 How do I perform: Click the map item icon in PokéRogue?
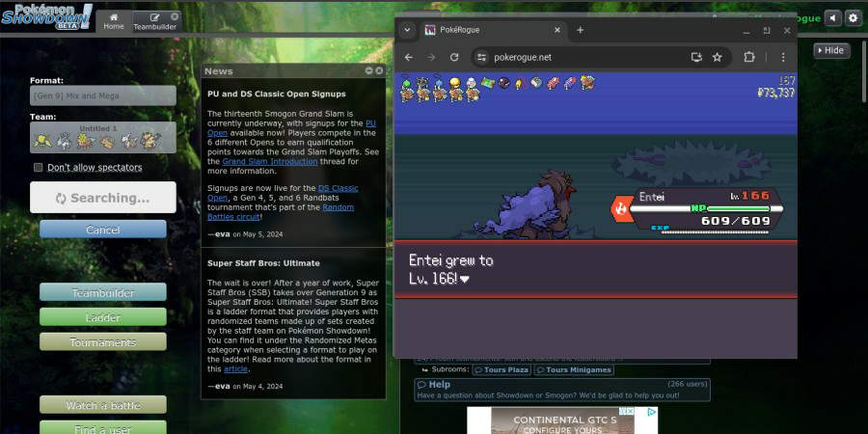(x=487, y=83)
